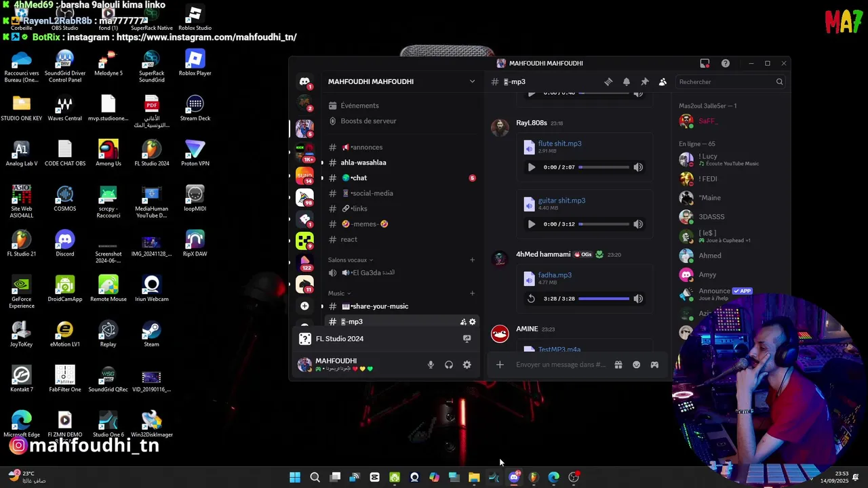Open Événements in server sidebar
Image resolution: width=868 pixels, height=488 pixels.
tap(401, 106)
